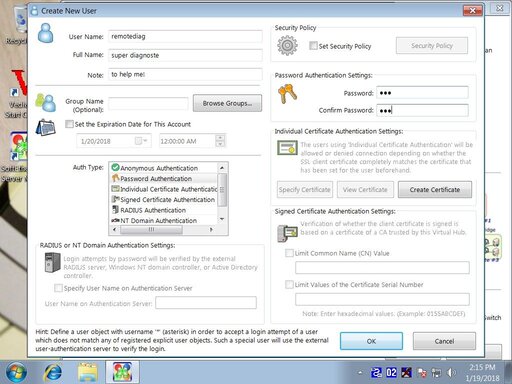Check Set the Expiration Date for This Account
This screenshot has height=384, width=512.
coord(69,124)
